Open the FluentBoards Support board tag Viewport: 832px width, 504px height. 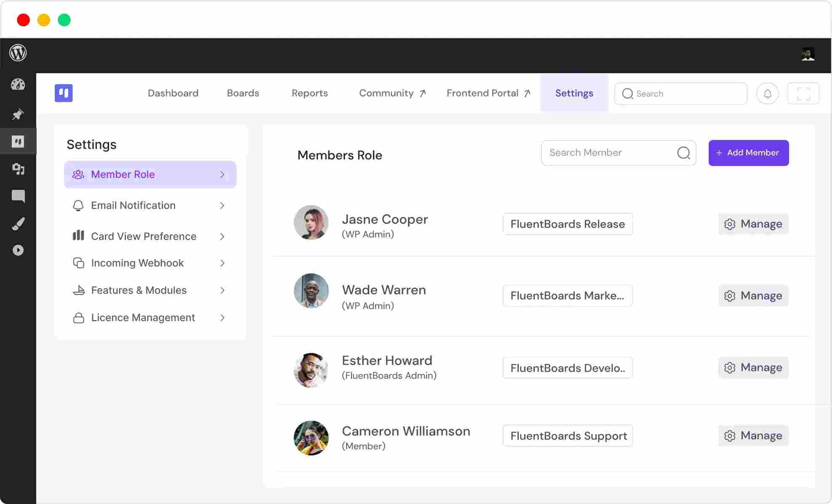click(x=568, y=436)
